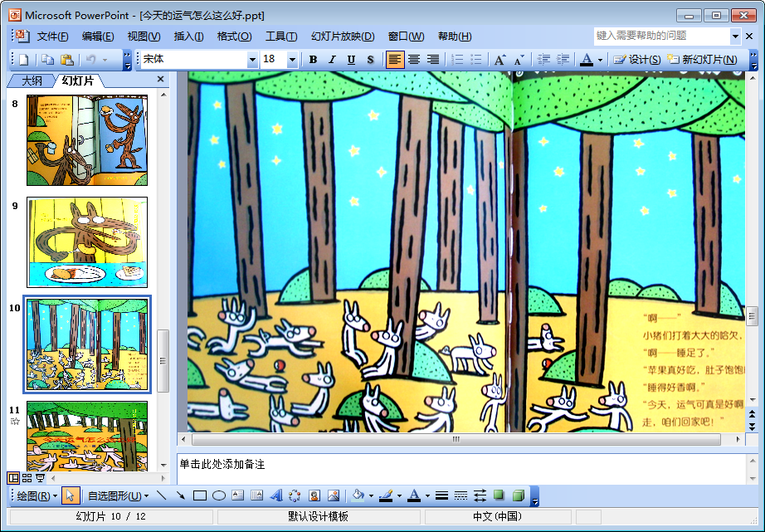Open the 宋体 font name dropdown
This screenshot has height=532, width=765.
[x=252, y=60]
